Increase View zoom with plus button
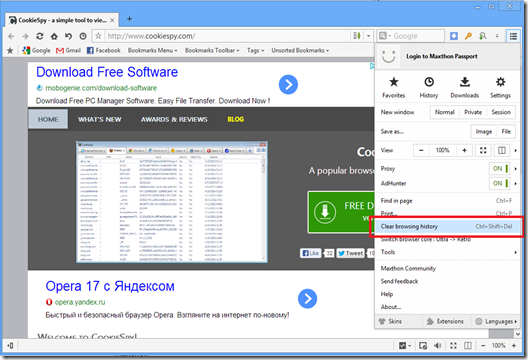This screenshot has height=360, width=528. tap(464, 150)
